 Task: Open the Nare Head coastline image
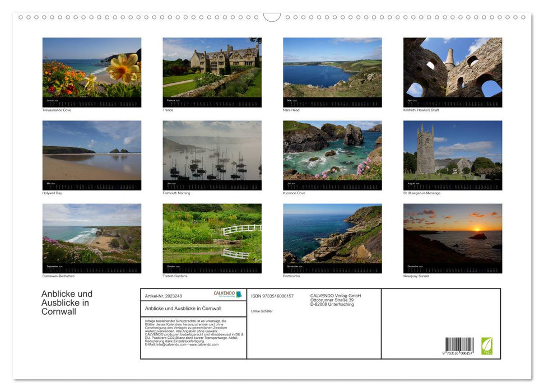332,68
